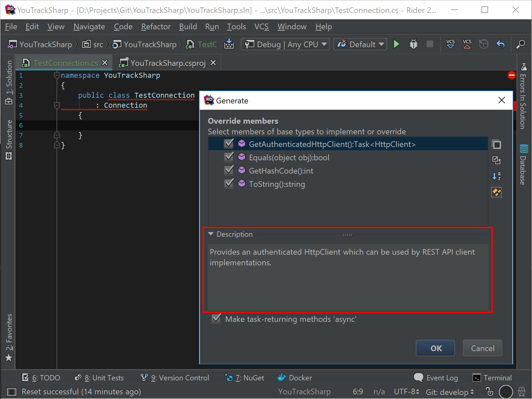The width and height of the screenshot is (532, 399).
Task: Open UTF-8 encoding selector
Action: coord(407,392)
